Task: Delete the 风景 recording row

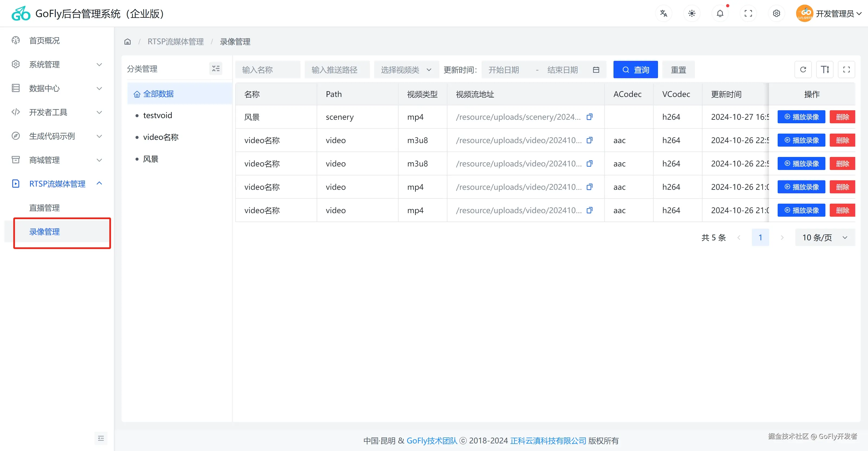Action: [x=842, y=117]
